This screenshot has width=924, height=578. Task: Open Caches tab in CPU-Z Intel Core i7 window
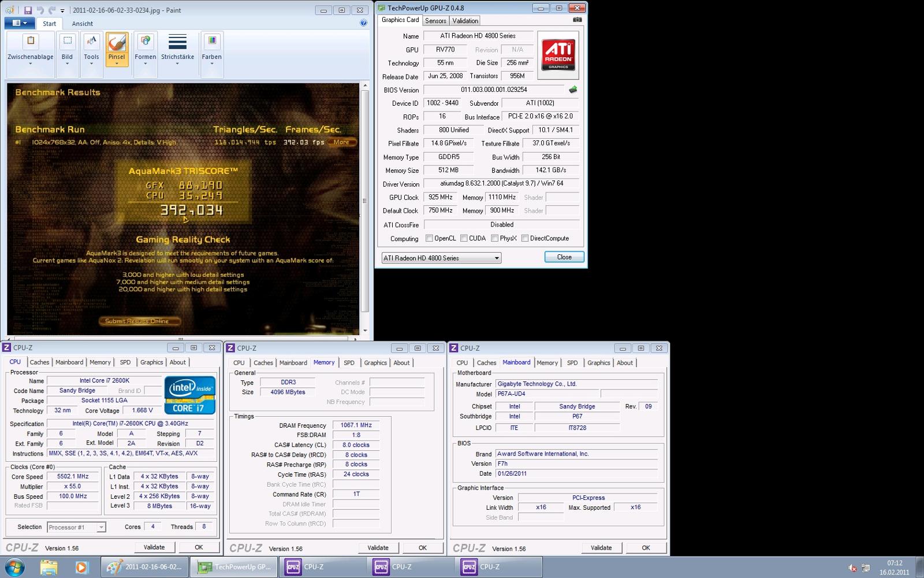coord(39,362)
